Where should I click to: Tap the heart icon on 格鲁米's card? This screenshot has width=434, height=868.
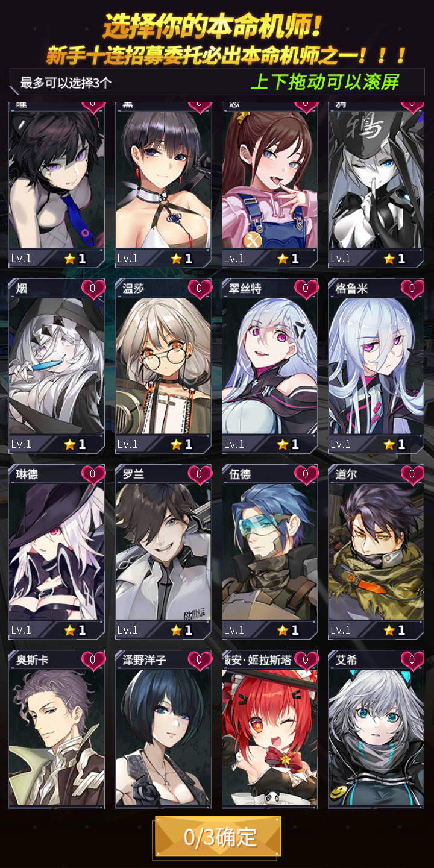pyautogui.click(x=412, y=289)
